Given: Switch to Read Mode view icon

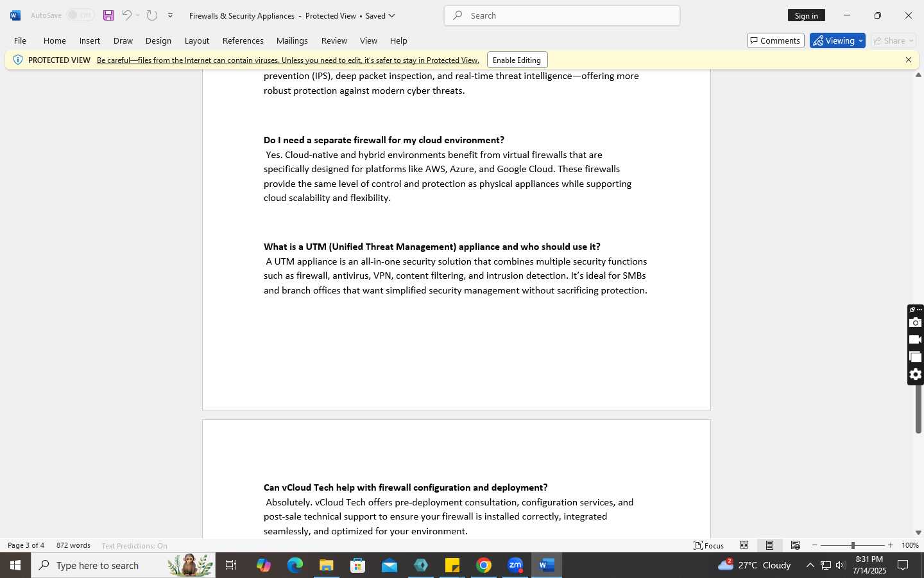Looking at the screenshot, I should tap(744, 545).
